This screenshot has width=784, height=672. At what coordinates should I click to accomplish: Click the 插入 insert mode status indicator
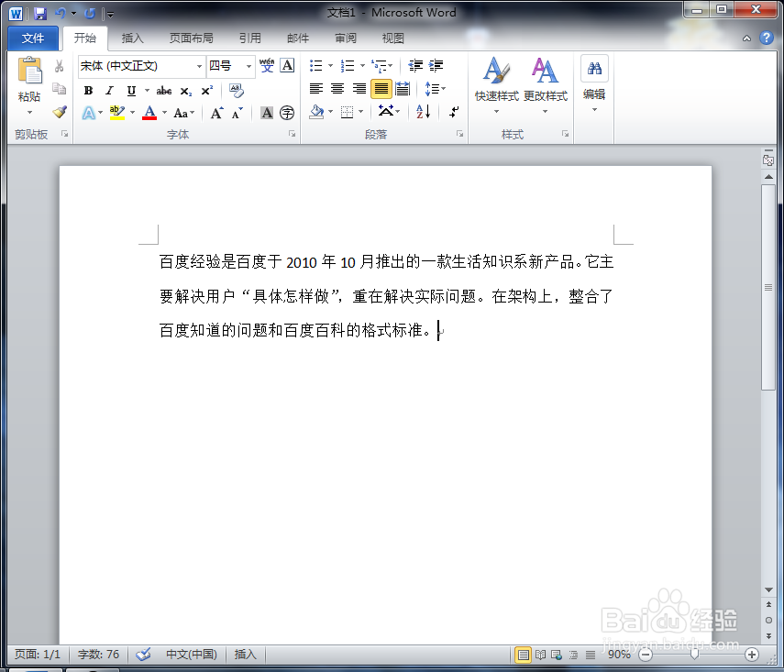pos(245,654)
